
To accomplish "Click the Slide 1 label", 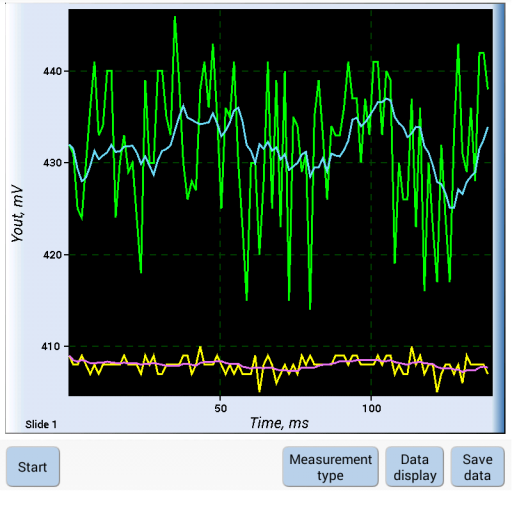I will coord(41,424).
